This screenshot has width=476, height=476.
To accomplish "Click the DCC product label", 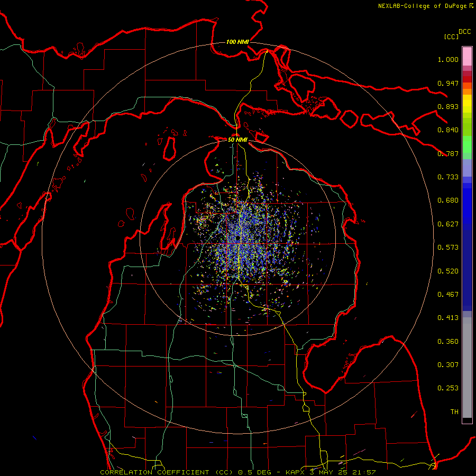I will 464,32.
